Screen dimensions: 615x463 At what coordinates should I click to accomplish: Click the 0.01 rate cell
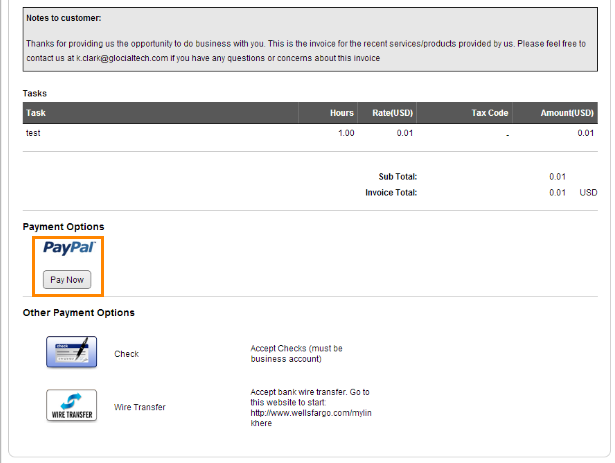pyautogui.click(x=405, y=133)
